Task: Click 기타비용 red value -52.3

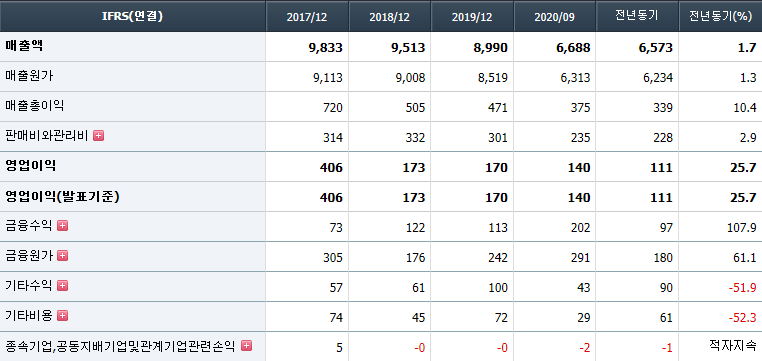Action: click(x=743, y=318)
